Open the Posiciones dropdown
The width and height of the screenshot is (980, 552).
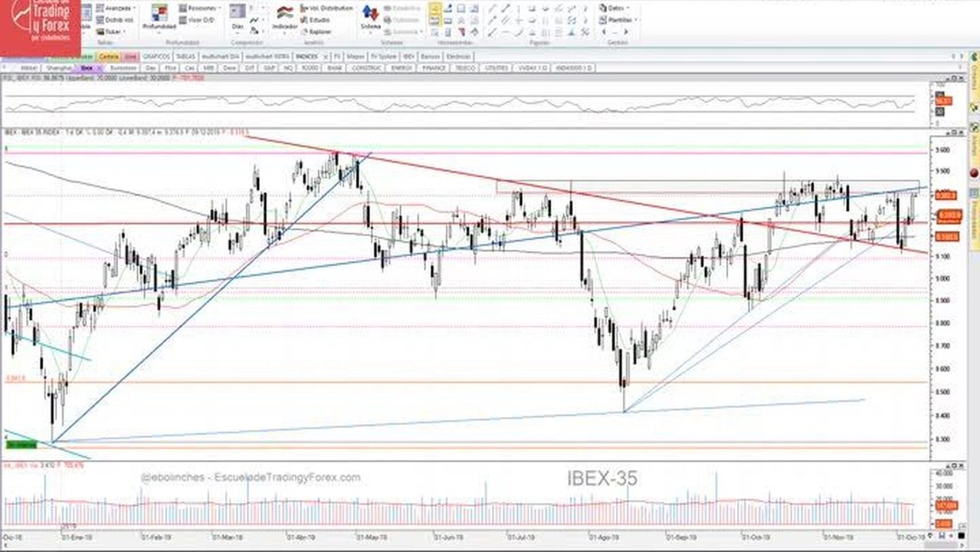[200, 8]
